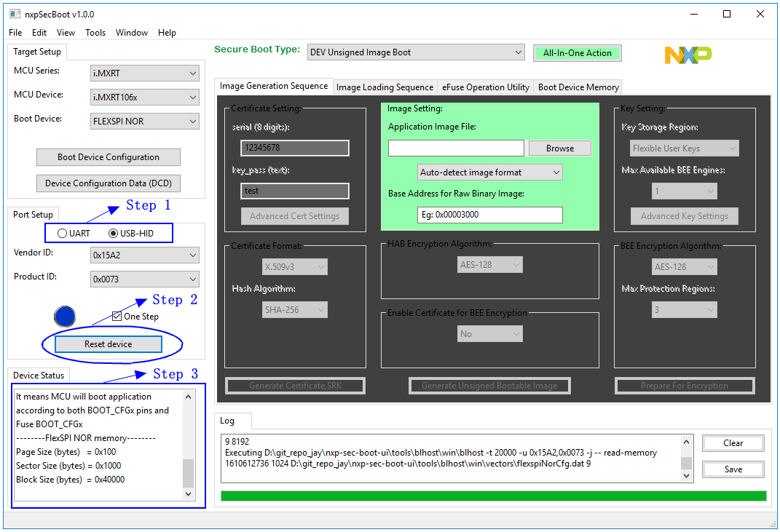780x532 pixels.
Task: Select the UART radio button
Action: click(74, 233)
